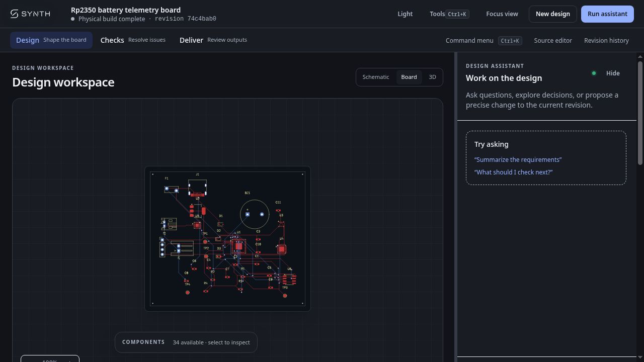The height and width of the screenshot is (362, 644).
Task: Open the Command menu
Action: click(484, 41)
